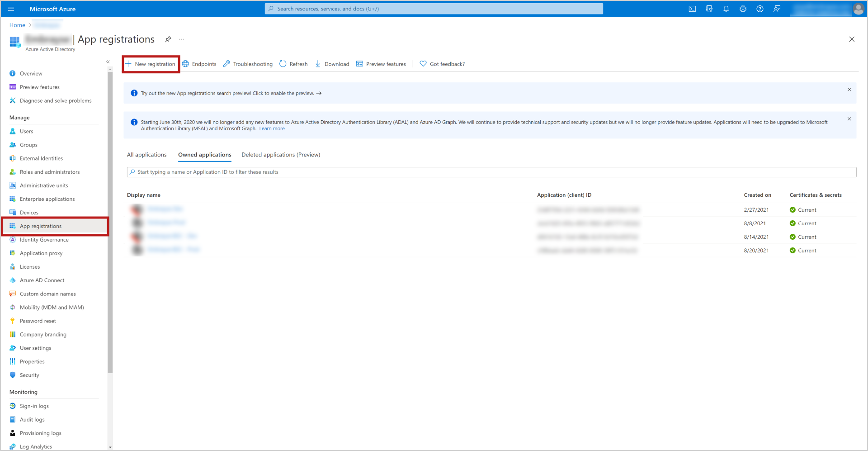
Task: Dismiss the ADAL deprecation notice banner
Action: tap(849, 119)
